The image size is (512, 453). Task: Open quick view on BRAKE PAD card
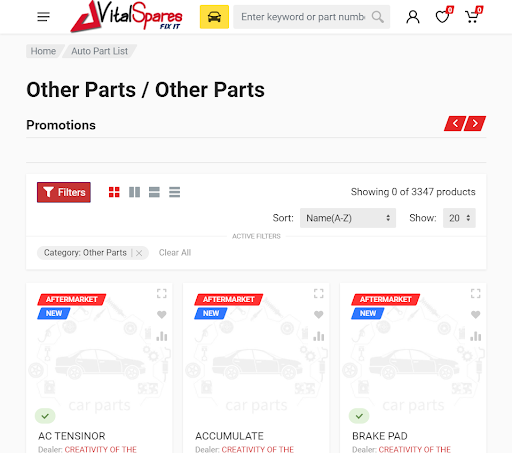(476, 293)
